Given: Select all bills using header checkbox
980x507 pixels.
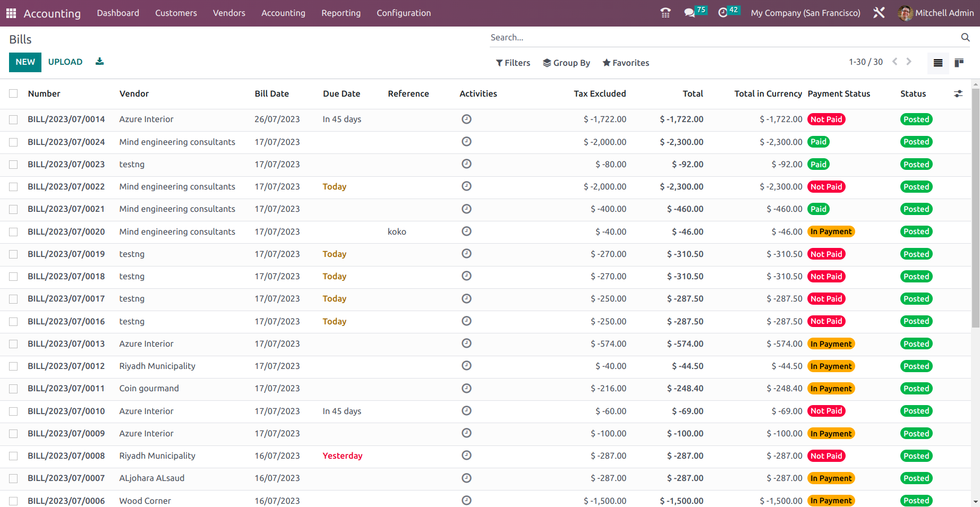Looking at the screenshot, I should pyautogui.click(x=13, y=93).
